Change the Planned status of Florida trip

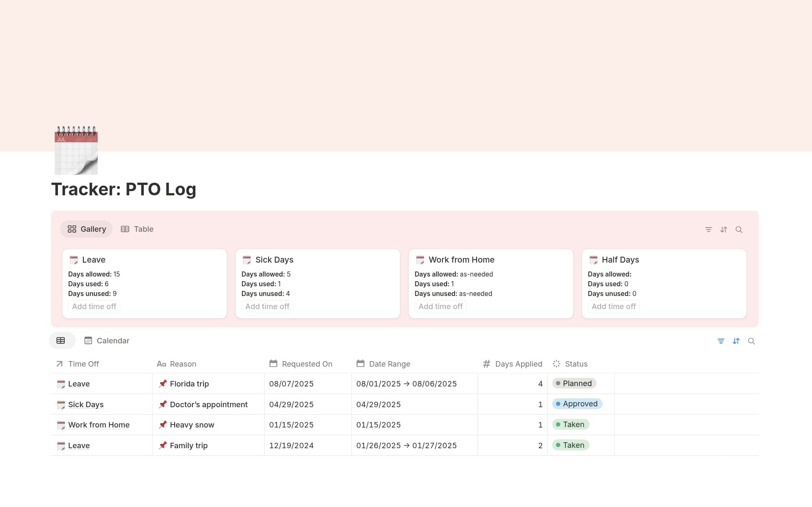[x=574, y=383]
